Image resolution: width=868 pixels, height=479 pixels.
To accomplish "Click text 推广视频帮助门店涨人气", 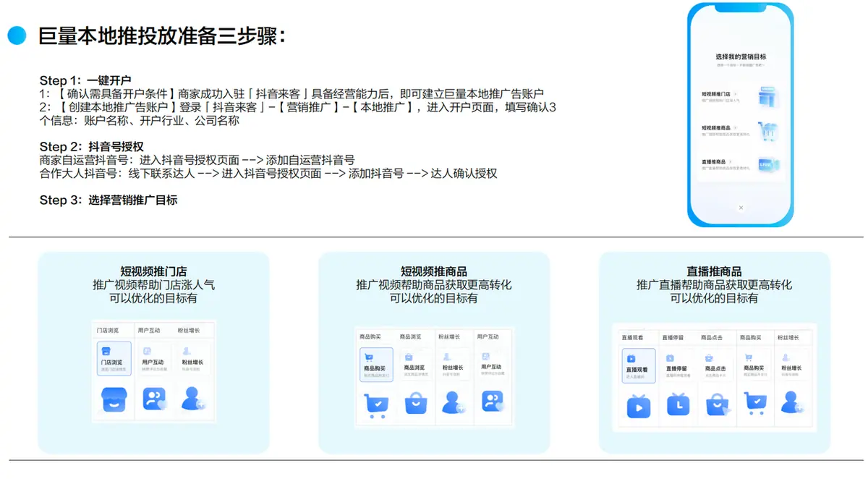I will pyautogui.click(x=153, y=284).
